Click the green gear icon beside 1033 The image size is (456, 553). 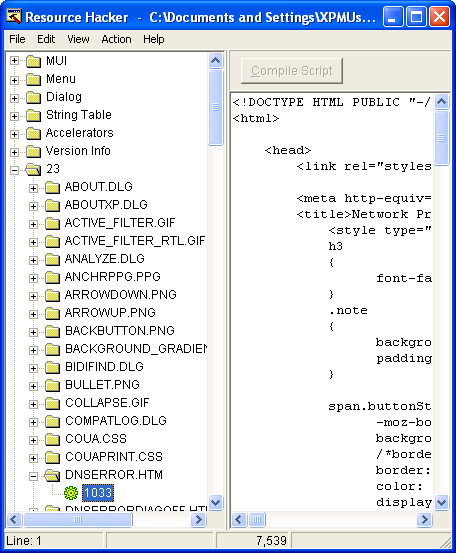tap(71, 493)
